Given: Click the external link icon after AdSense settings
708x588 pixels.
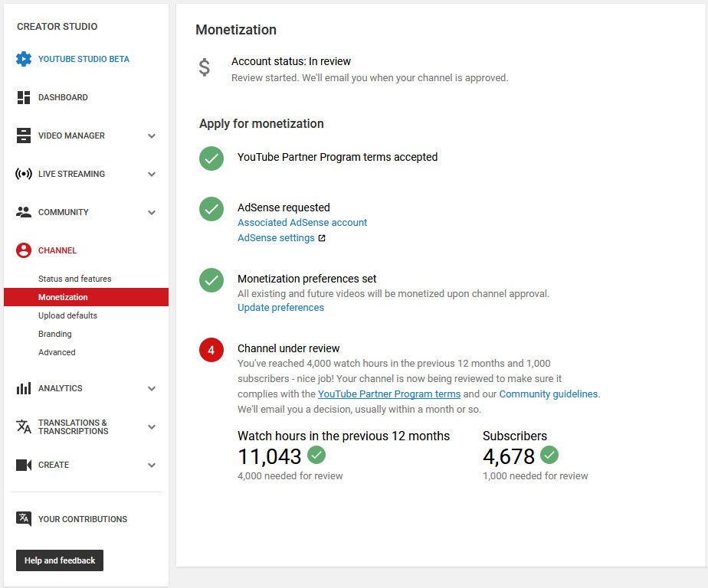Looking at the screenshot, I should (322, 238).
